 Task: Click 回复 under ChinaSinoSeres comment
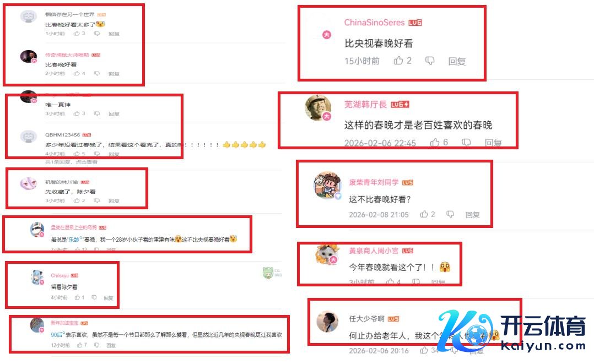point(457,61)
